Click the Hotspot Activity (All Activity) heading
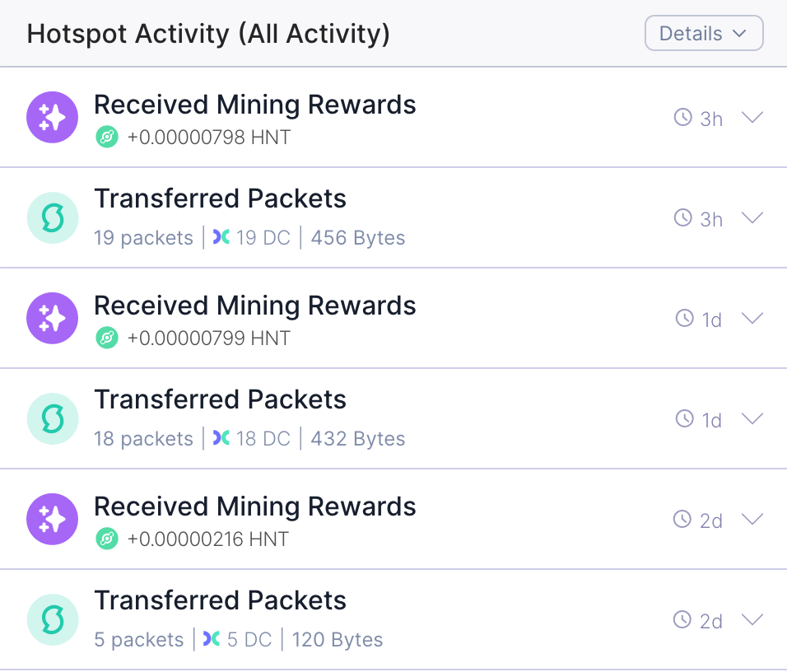787x672 pixels. (208, 34)
